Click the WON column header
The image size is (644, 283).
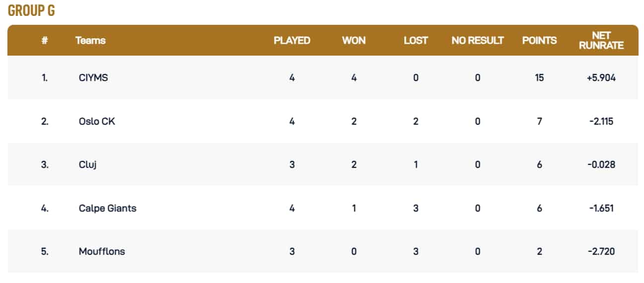(x=354, y=41)
